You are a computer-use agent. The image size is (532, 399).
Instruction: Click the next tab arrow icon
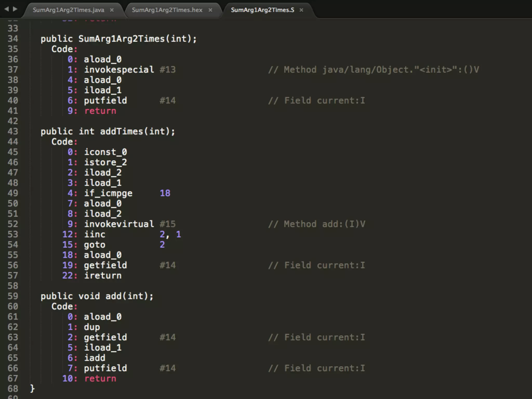15,9
